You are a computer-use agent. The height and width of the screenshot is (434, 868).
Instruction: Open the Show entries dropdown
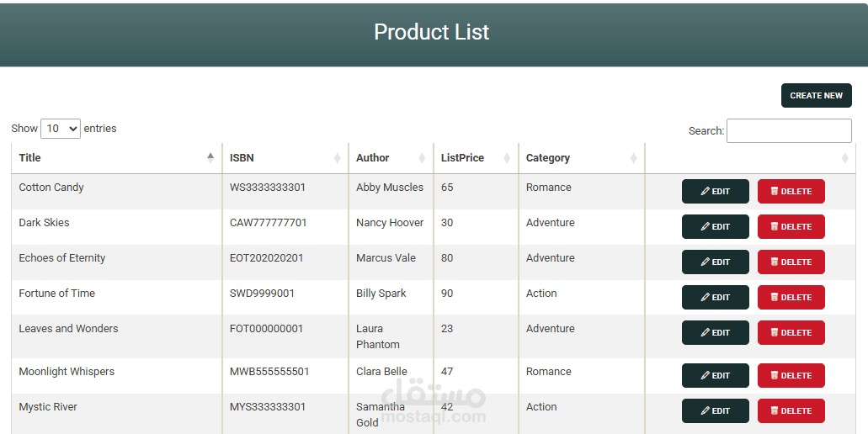tap(61, 129)
